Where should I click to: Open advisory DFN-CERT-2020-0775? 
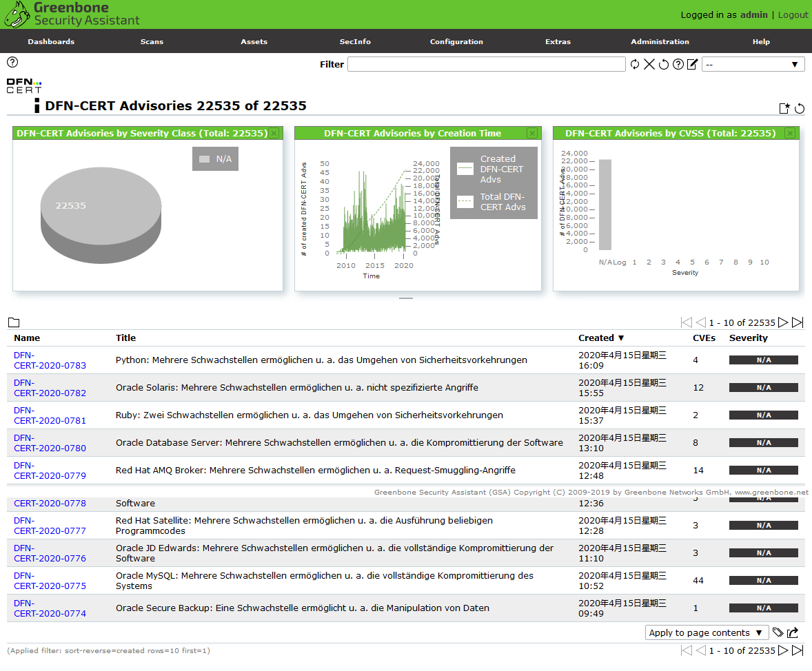50,580
